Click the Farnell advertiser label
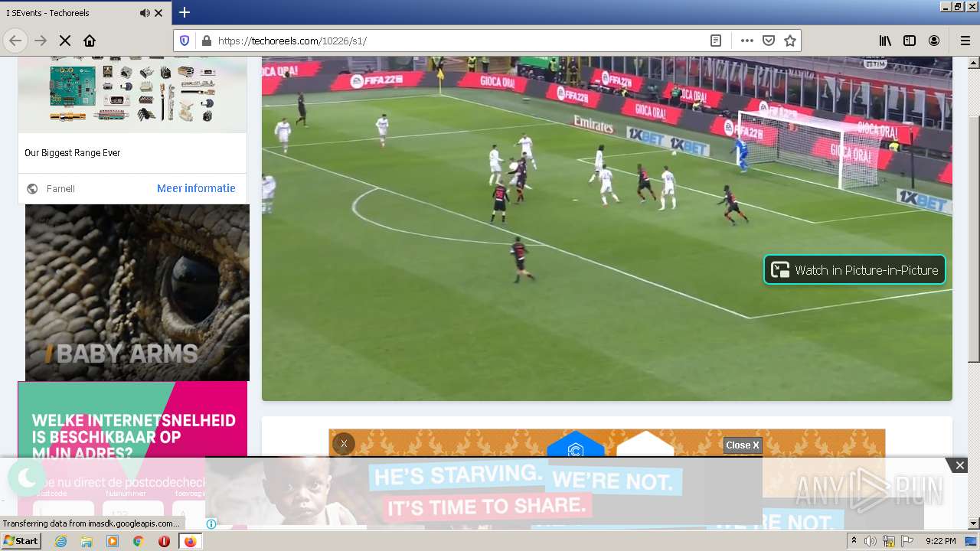980x551 pixels. coord(60,188)
